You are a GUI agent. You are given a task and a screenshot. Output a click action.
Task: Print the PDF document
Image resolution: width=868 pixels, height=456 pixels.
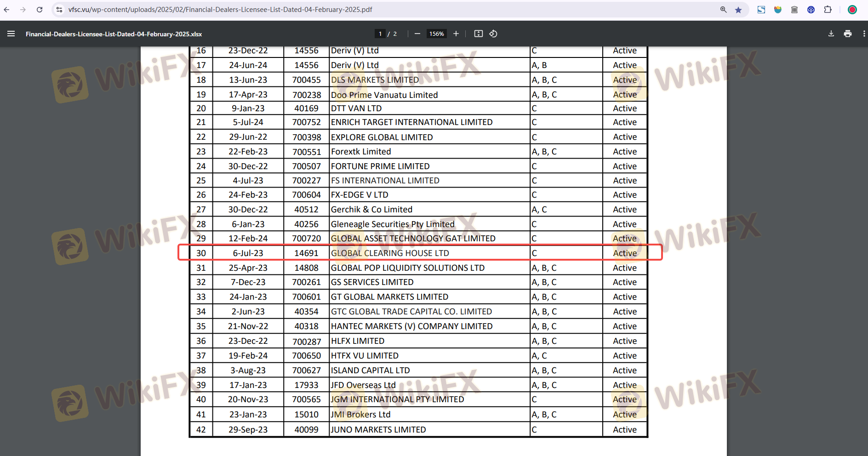(x=847, y=34)
